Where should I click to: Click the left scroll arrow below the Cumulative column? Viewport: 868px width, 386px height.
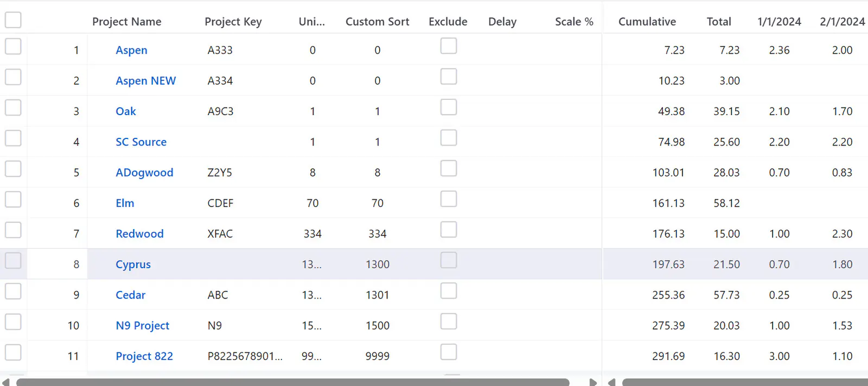611,382
